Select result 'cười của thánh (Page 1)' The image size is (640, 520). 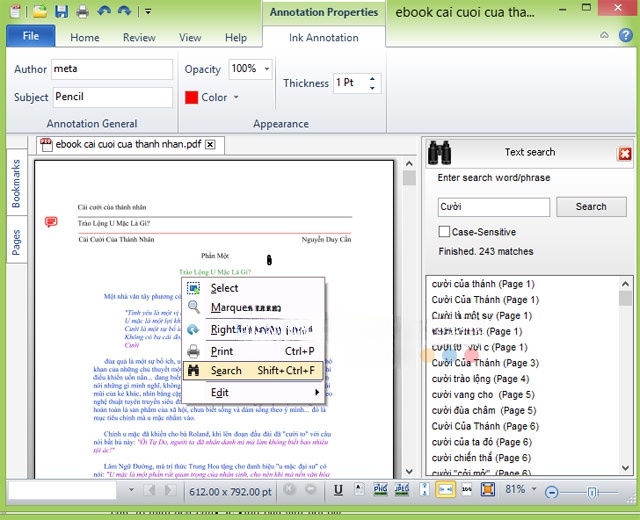tap(483, 284)
